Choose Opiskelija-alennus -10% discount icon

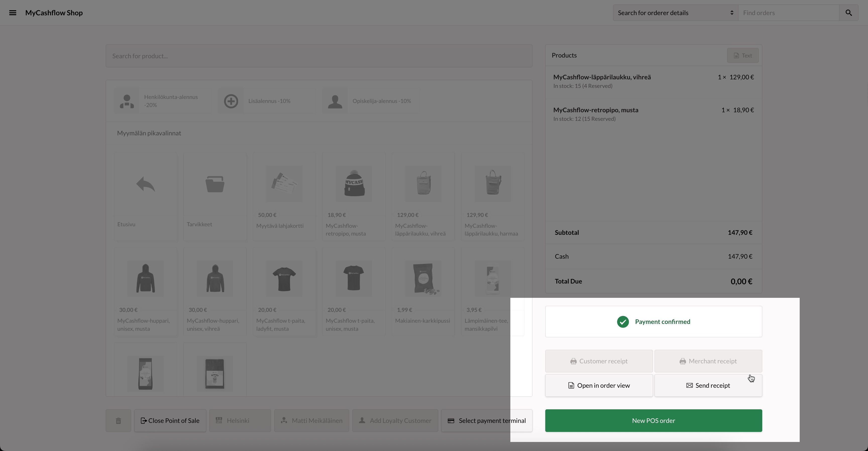335,101
